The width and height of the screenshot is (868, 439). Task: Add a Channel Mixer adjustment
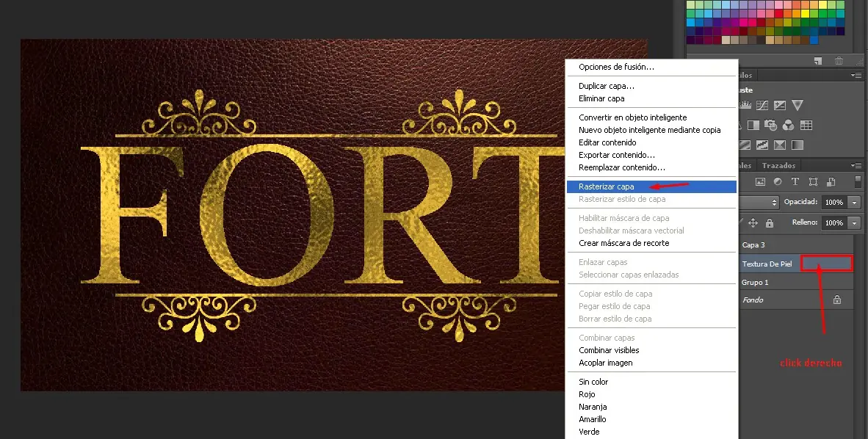[x=788, y=125]
